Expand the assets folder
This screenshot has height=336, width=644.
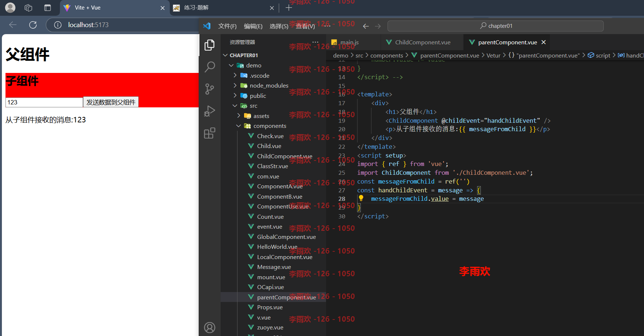tap(239, 116)
